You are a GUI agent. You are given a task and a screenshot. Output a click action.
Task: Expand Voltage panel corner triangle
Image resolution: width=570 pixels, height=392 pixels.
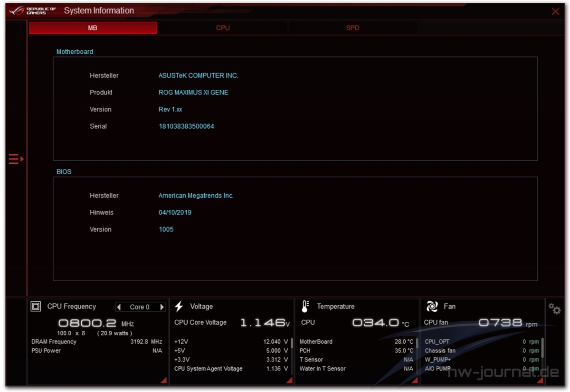pyautogui.click(x=290, y=380)
